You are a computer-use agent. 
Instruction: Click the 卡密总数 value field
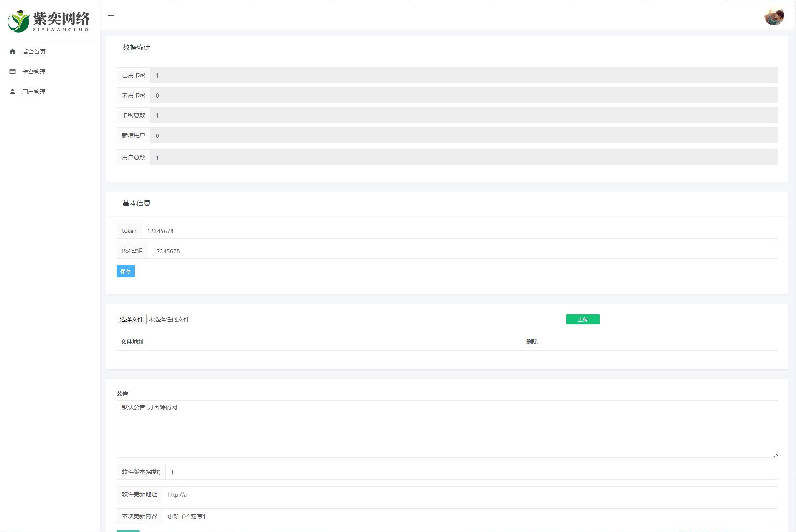(464, 115)
